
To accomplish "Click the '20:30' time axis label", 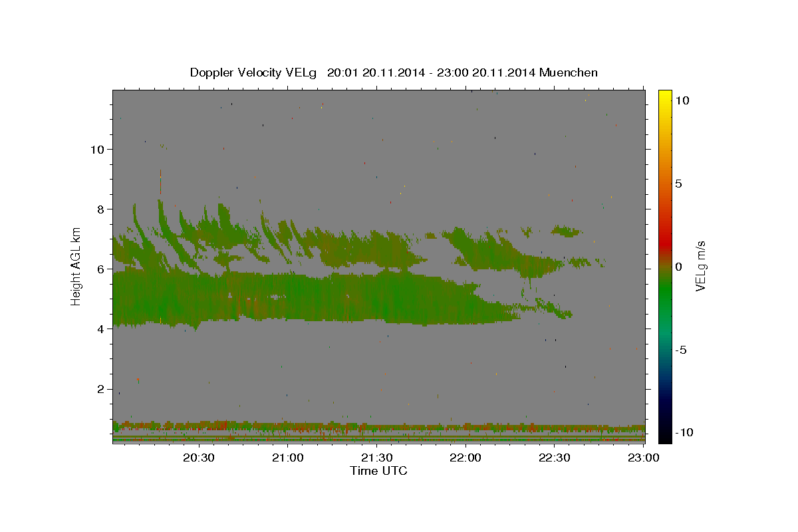I will coord(198,458).
